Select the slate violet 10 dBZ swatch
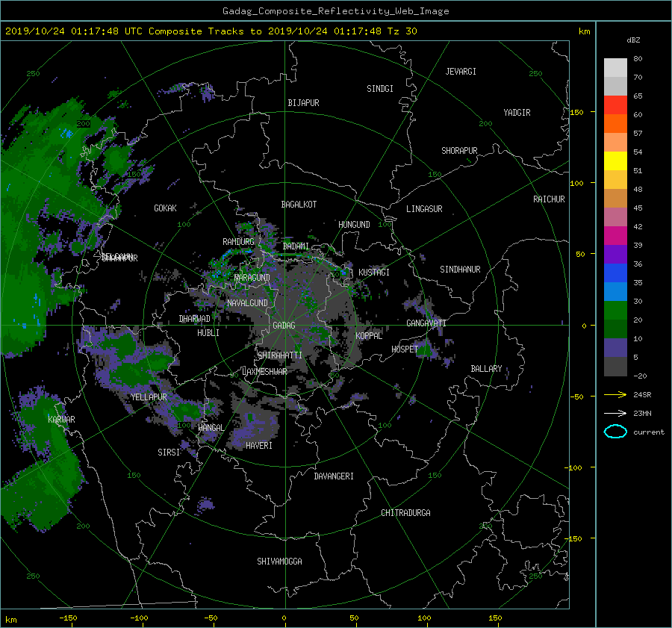 [x=615, y=347]
